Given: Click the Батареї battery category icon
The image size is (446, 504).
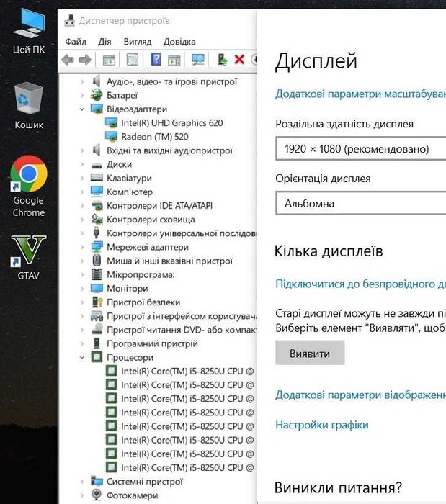Looking at the screenshot, I should click(96, 95).
